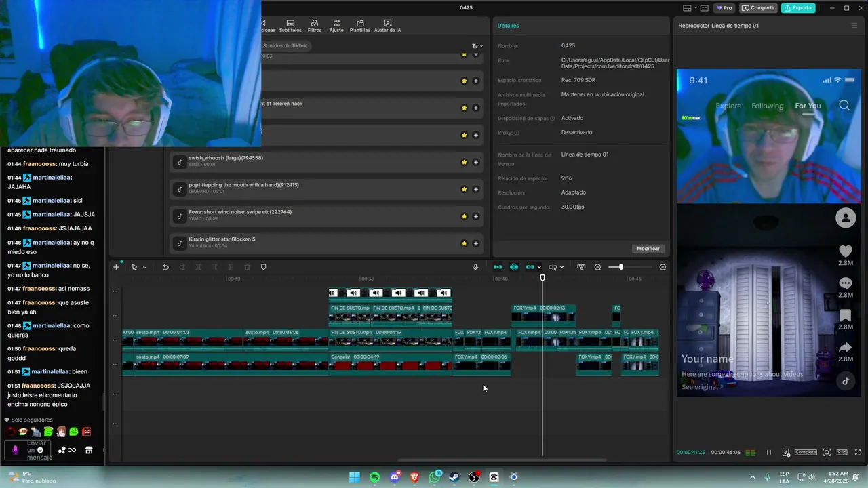Open the Subtítulos panel
Image resolution: width=868 pixels, height=488 pixels.
(290, 26)
